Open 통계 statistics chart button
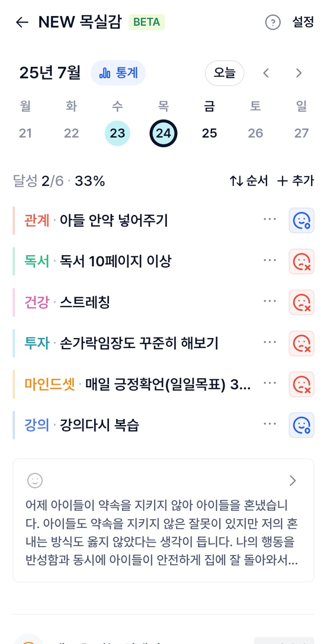 (118, 73)
